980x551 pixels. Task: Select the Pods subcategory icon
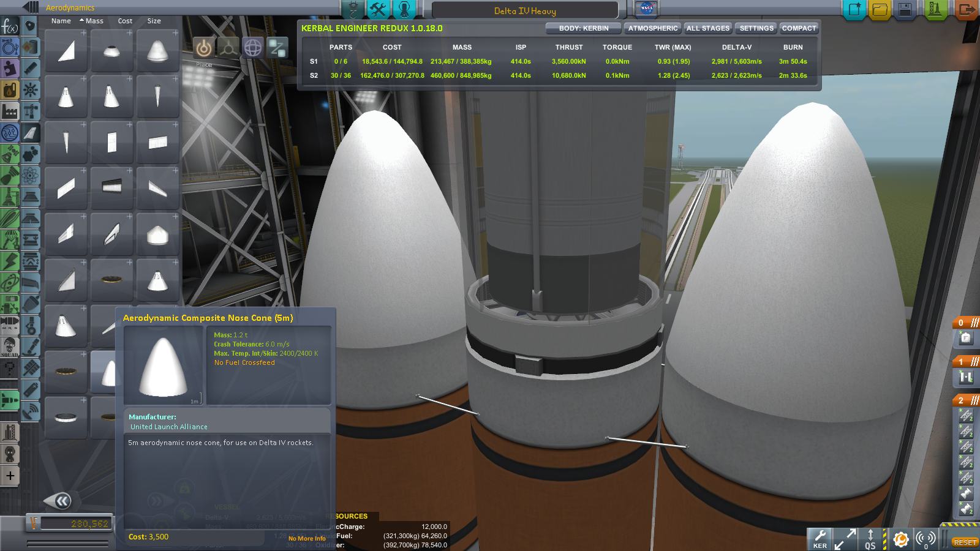(30, 26)
